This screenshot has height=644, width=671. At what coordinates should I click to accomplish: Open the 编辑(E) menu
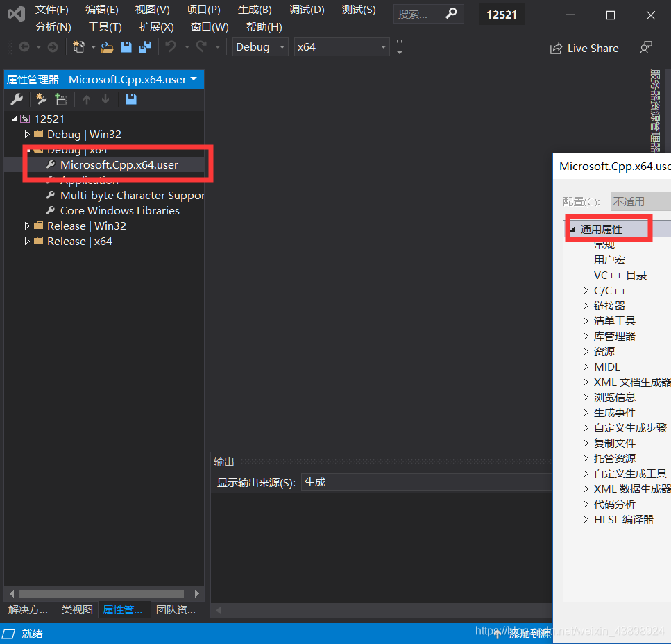[102, 10]
